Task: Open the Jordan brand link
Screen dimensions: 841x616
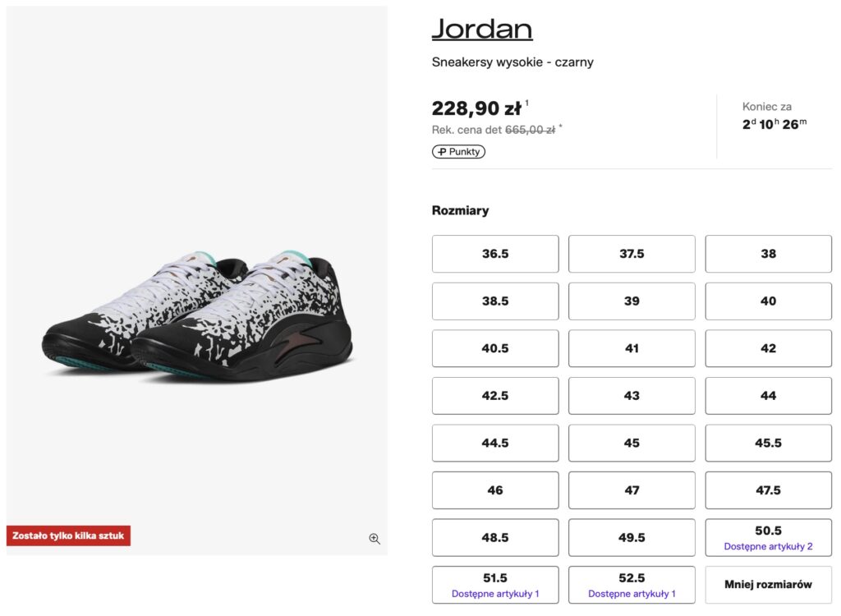Action: [482, 29]
